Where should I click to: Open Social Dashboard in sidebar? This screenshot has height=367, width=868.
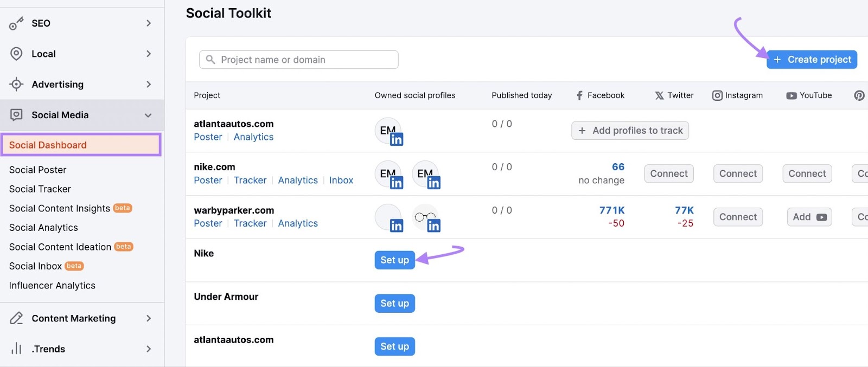click(81, 145)
